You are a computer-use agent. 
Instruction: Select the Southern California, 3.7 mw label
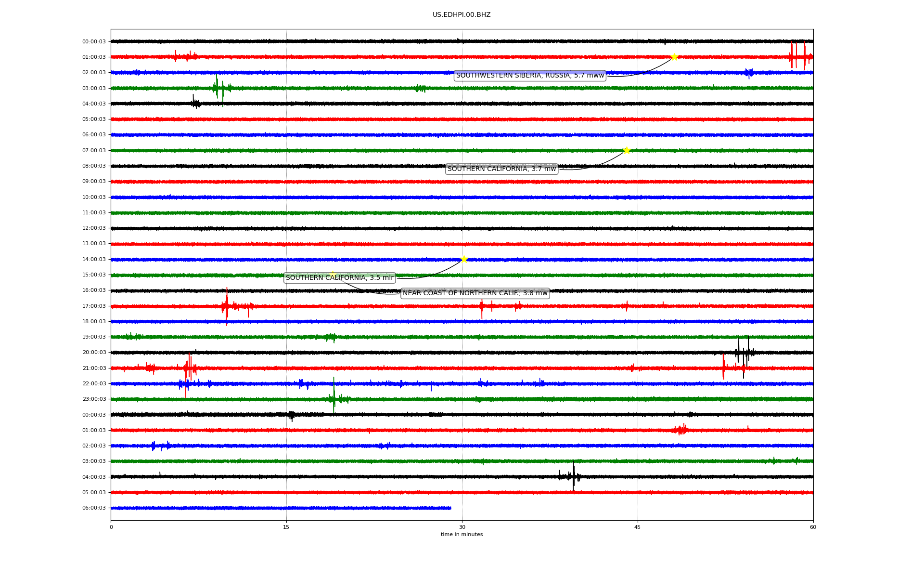tap(501, 169)
